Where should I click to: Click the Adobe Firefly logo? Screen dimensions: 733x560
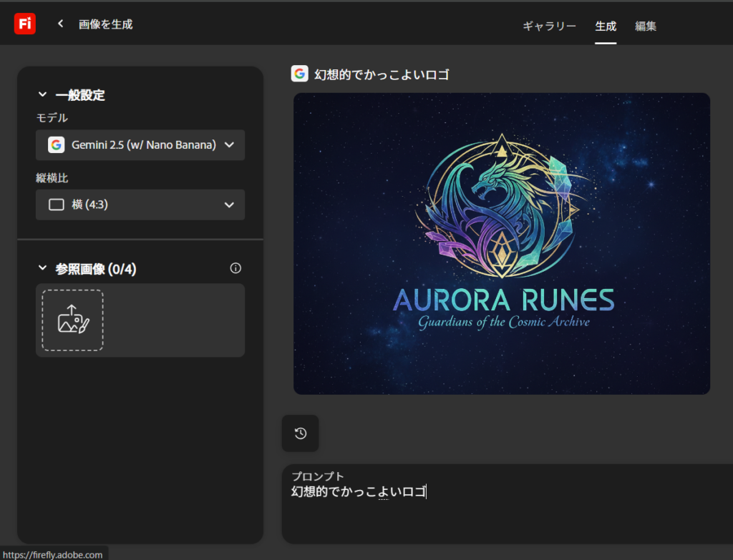coord(24,24)
